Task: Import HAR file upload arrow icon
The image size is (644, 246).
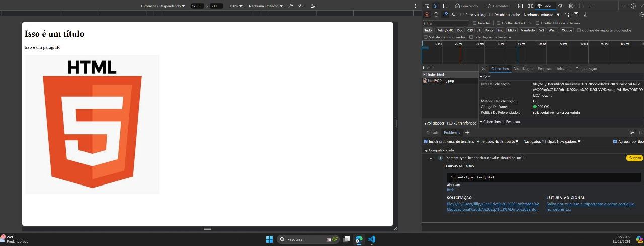Action: tap(576, 15)
